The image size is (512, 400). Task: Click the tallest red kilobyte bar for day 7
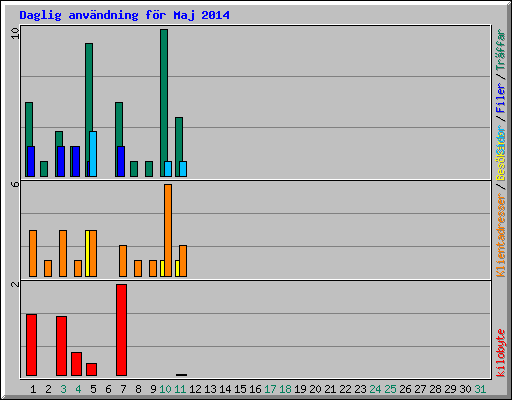[x=121, y=330]
